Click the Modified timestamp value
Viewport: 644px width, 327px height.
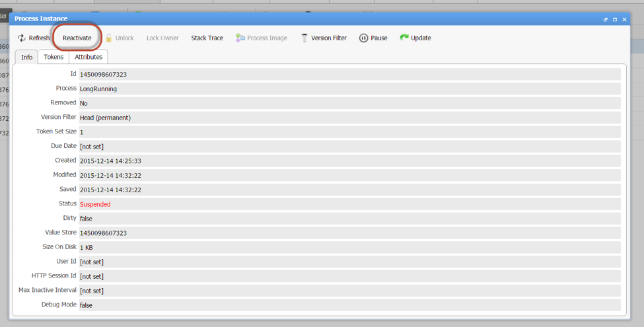[110, 176]
